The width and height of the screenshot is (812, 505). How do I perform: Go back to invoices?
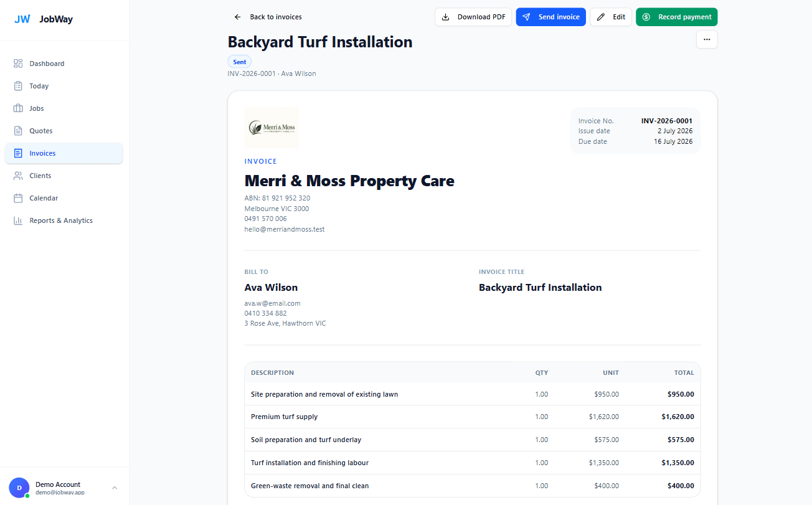(268, 17)
